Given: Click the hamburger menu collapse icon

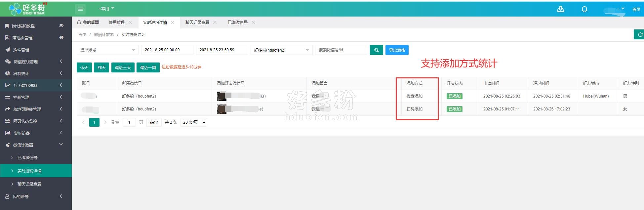Looking at the screenshot, I should click(80, 9).
